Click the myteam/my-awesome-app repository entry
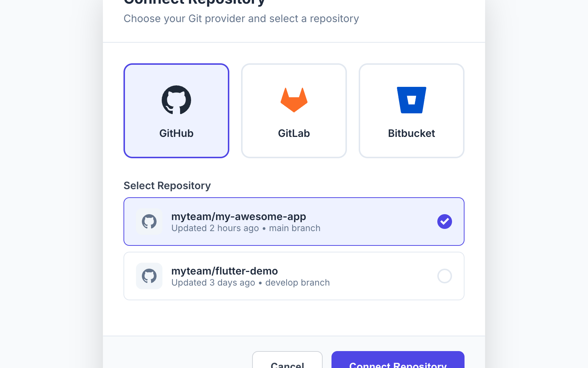588x368 pixels. pyautogui.click(x=294, y=222)
